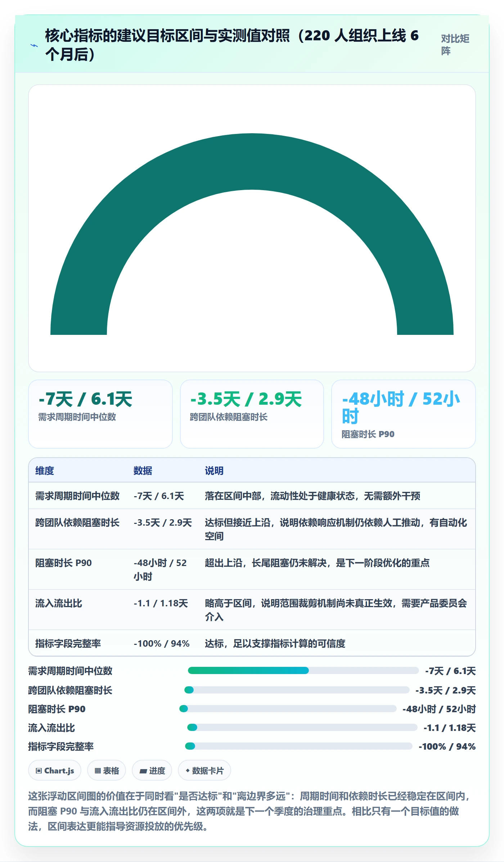
Task: Click the table cell reading -7天 / 6.1天
Action: pyautogui.click(x=159, y=496)
